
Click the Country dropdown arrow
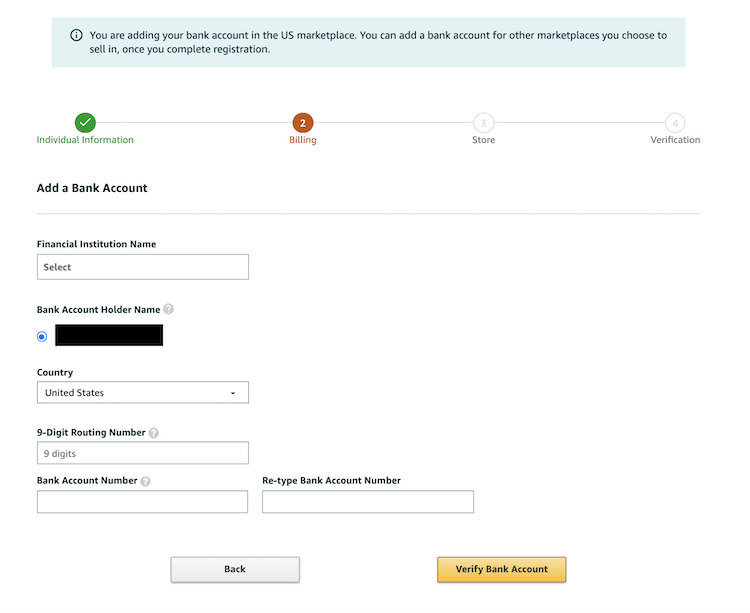233,393
